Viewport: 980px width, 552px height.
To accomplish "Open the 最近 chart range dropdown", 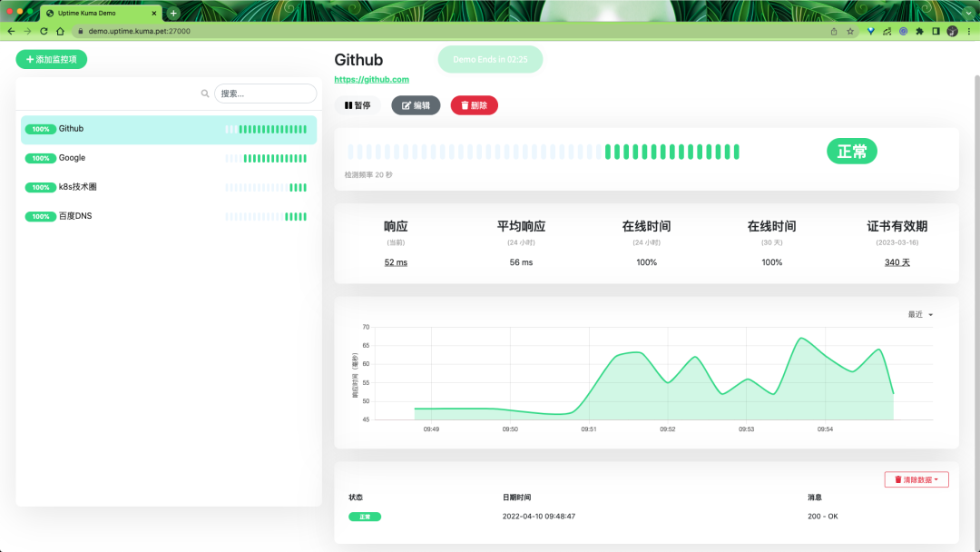I will tap(920, 314).
